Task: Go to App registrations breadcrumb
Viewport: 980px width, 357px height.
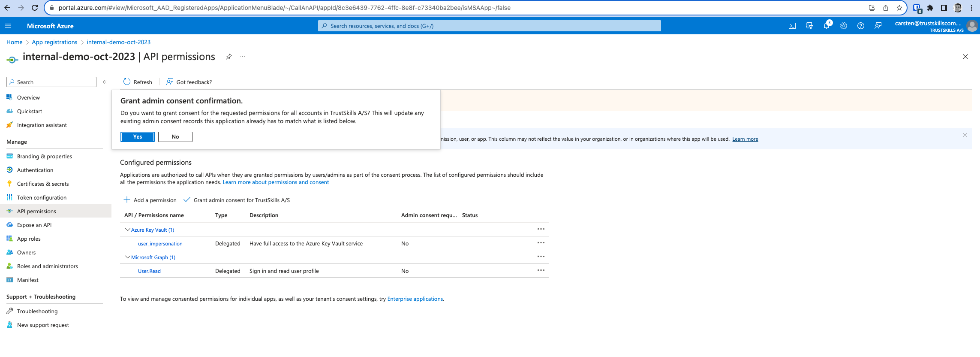Action: tap(54, 42)
